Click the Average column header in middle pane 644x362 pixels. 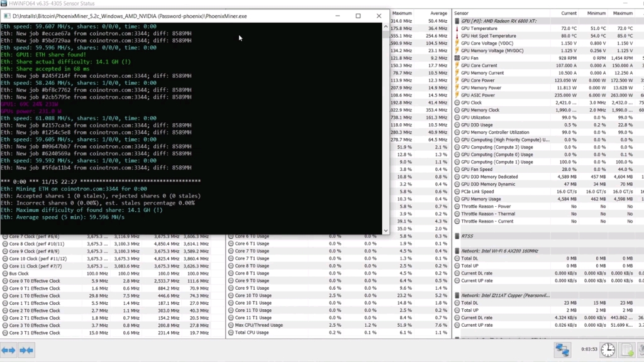pyautogui.click(x=438, y=13)
